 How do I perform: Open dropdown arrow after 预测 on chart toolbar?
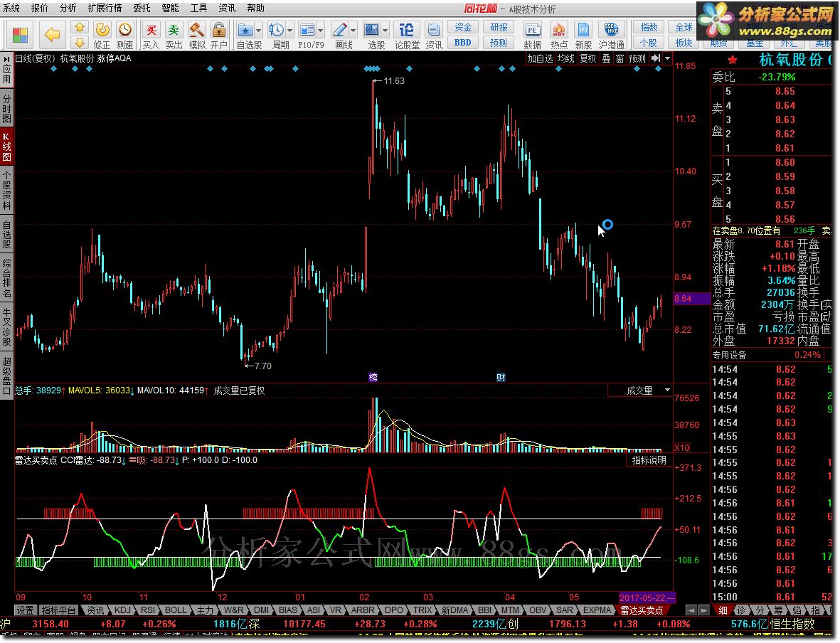click(667, 58)
